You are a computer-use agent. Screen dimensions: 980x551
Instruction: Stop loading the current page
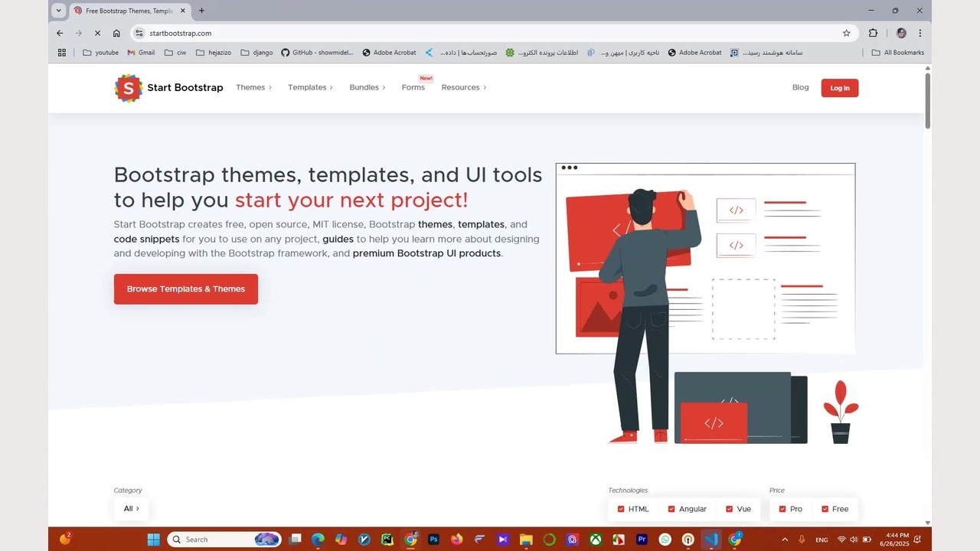tap(97, 33)
